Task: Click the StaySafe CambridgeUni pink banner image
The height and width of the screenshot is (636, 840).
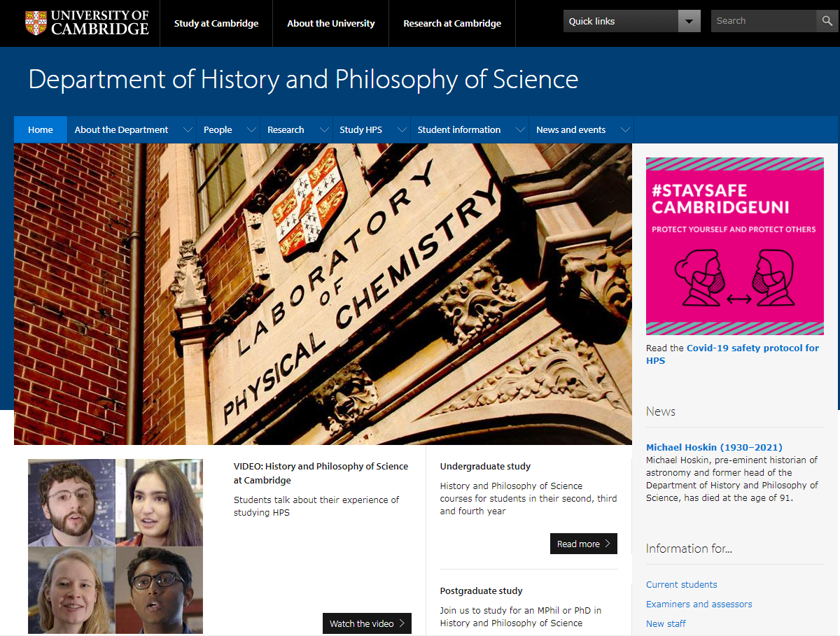Action: pyautogui.click(x=734, y=246)
